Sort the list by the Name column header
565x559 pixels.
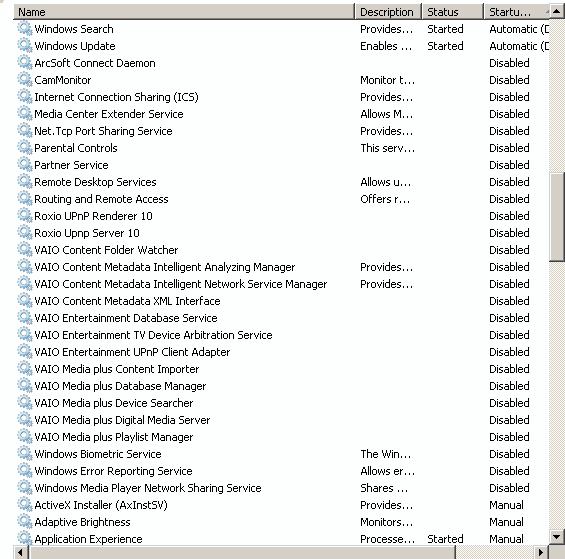click(x=184, y=12)
